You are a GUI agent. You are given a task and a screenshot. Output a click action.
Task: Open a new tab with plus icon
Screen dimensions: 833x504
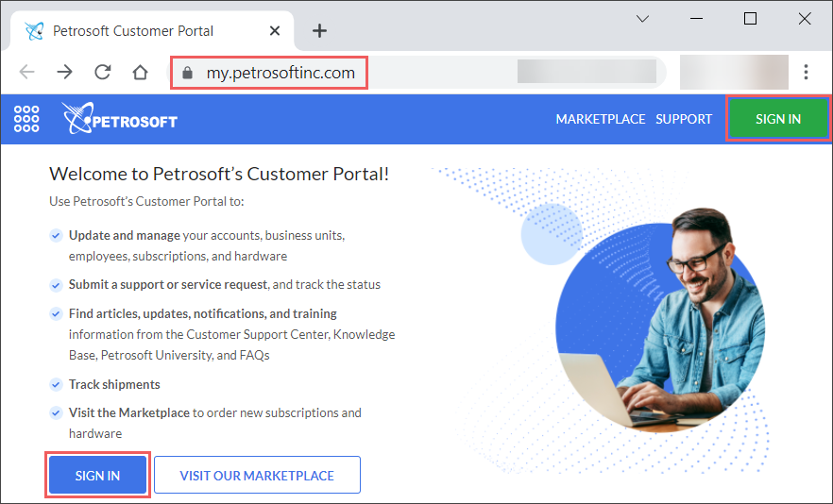point(319,31)
